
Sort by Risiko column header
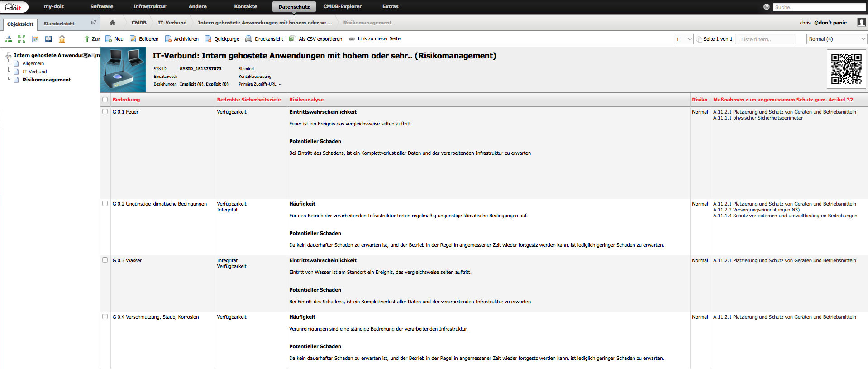click(x=700, y=100)
